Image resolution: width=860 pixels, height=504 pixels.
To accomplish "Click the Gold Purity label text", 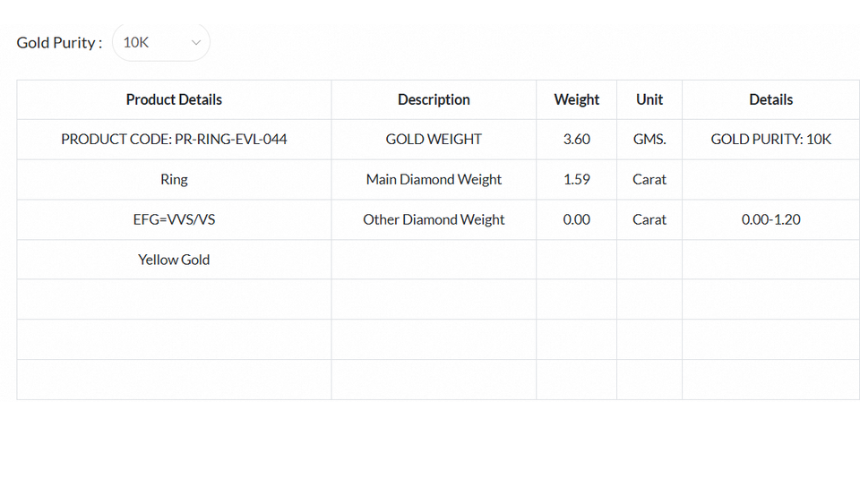I will 59,42.
